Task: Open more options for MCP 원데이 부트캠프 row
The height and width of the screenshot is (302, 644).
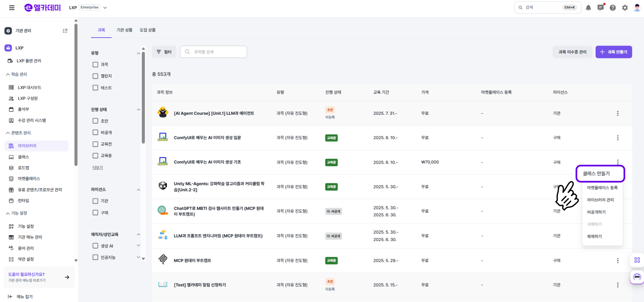Action: [x=618, y=261]
